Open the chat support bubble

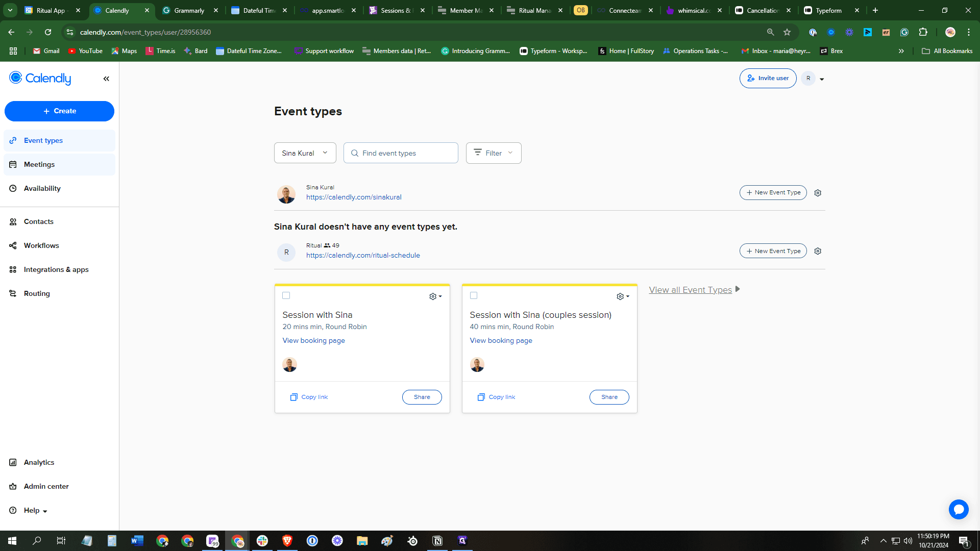pos(959,509)
